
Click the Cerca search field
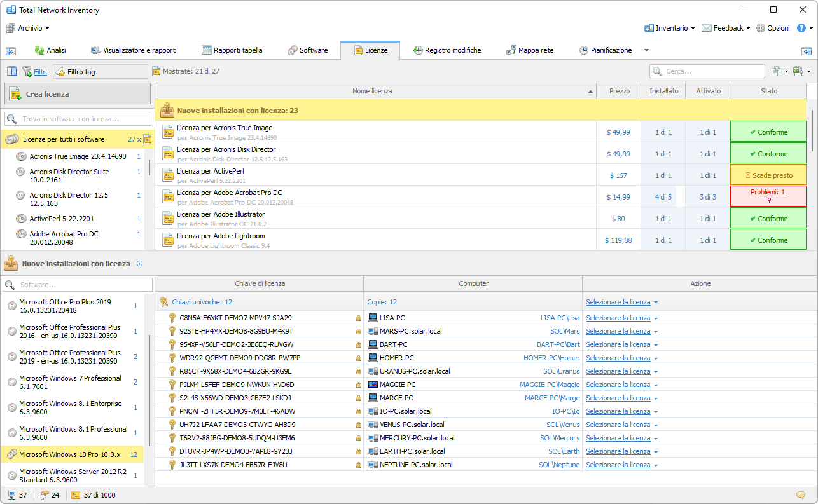[707, 72]
